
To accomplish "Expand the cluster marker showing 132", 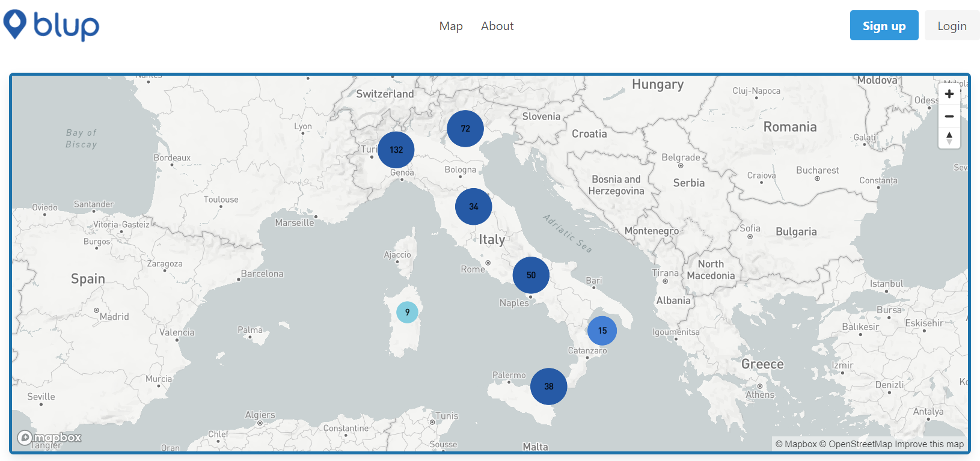I will (x=396, y=150).
